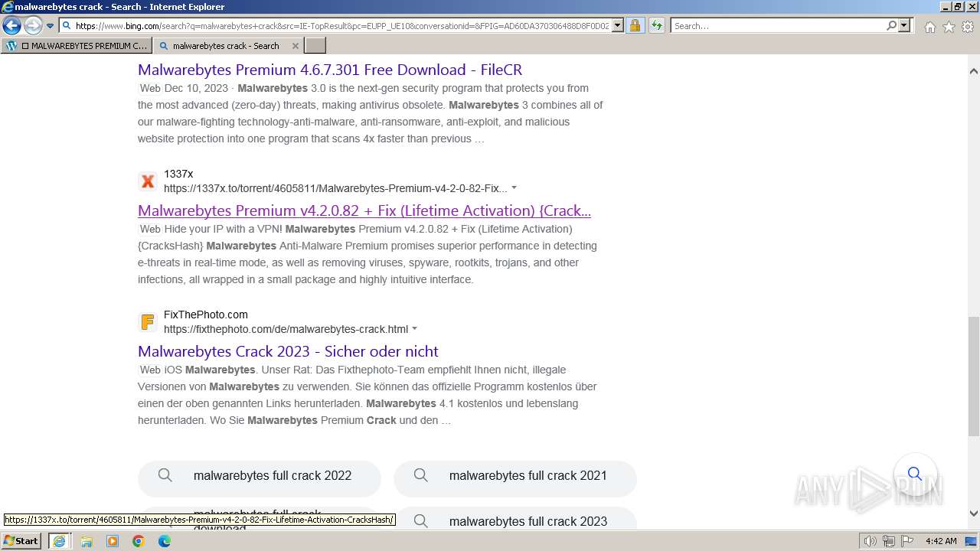Click the network tray icon
The width and height of the screenshot is (980, 551).
click(889, 541)
